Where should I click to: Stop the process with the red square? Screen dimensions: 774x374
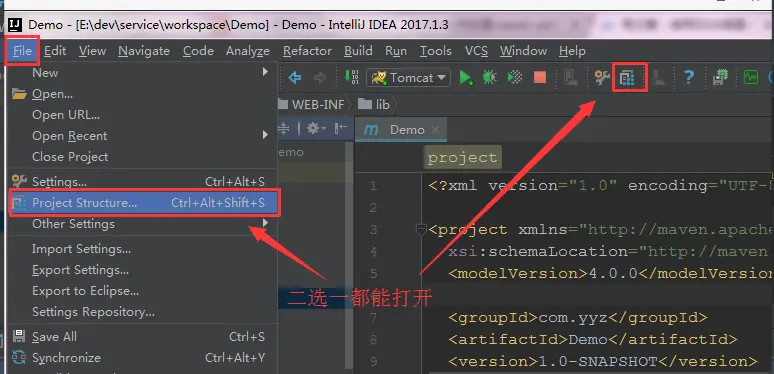click(540, 77)
